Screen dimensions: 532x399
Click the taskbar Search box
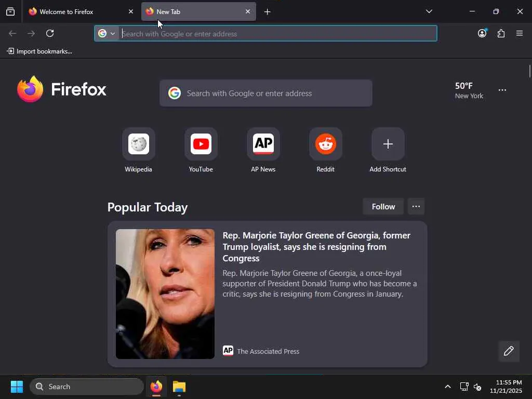point(87,387)
